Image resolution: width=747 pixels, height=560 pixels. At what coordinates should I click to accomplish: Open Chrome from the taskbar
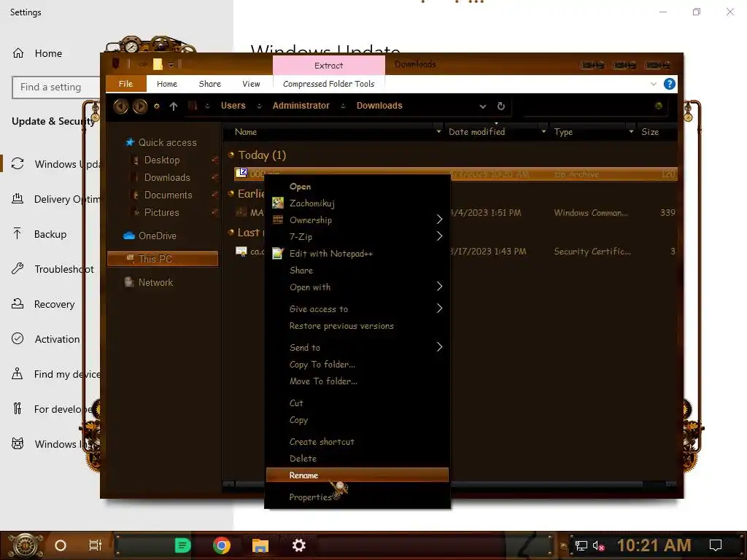[222, 545]
